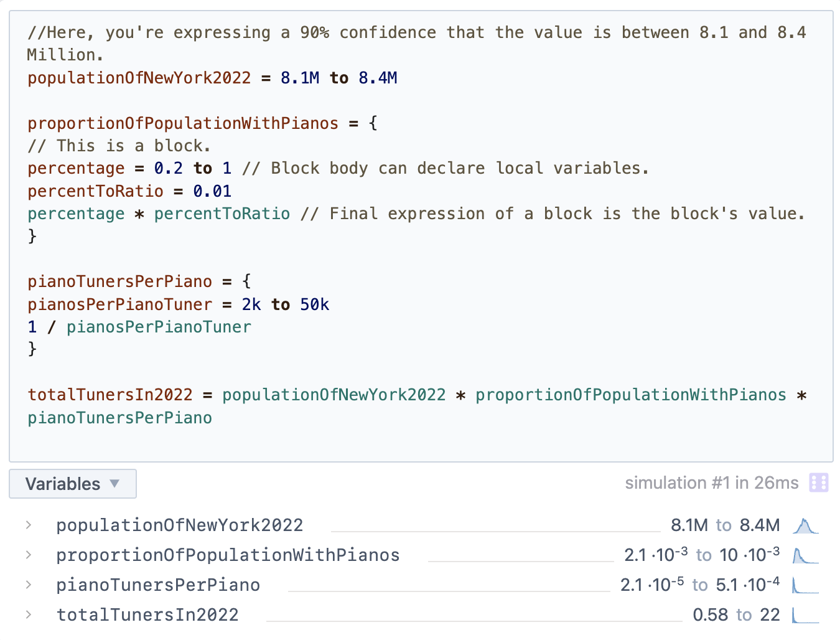The height and width of the screenshot is (640, 840).
Task: Click the populationOfNewYork2022 label in results list
Action: click(179, 525)
